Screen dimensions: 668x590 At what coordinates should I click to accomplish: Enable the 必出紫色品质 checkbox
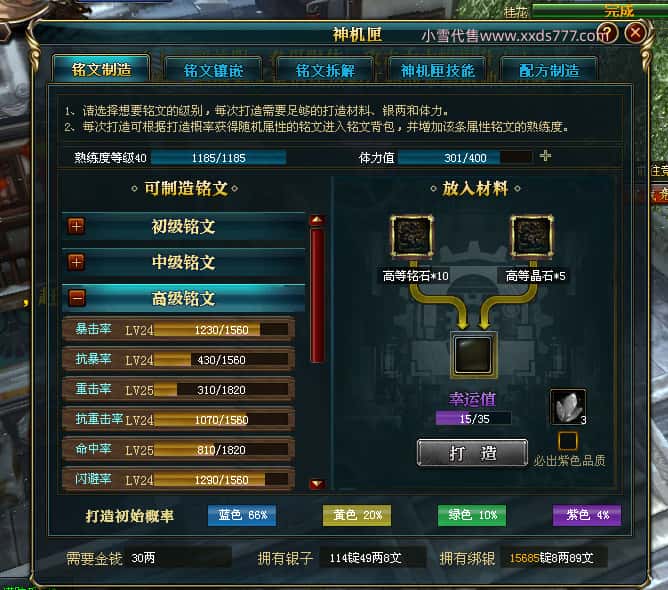(x=568, y=441)
